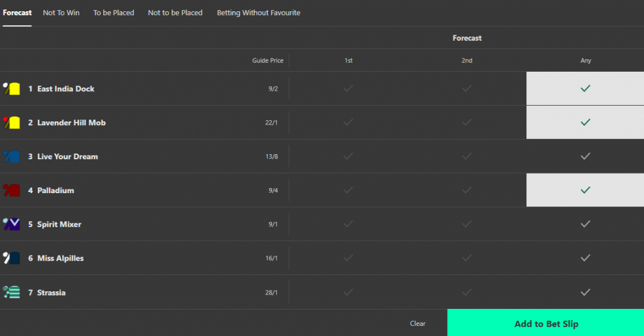The height and width of the screenshot is (336, 644).
Task: Untick Any selection for Lavender Hill Mob
Action: (585, 123)
